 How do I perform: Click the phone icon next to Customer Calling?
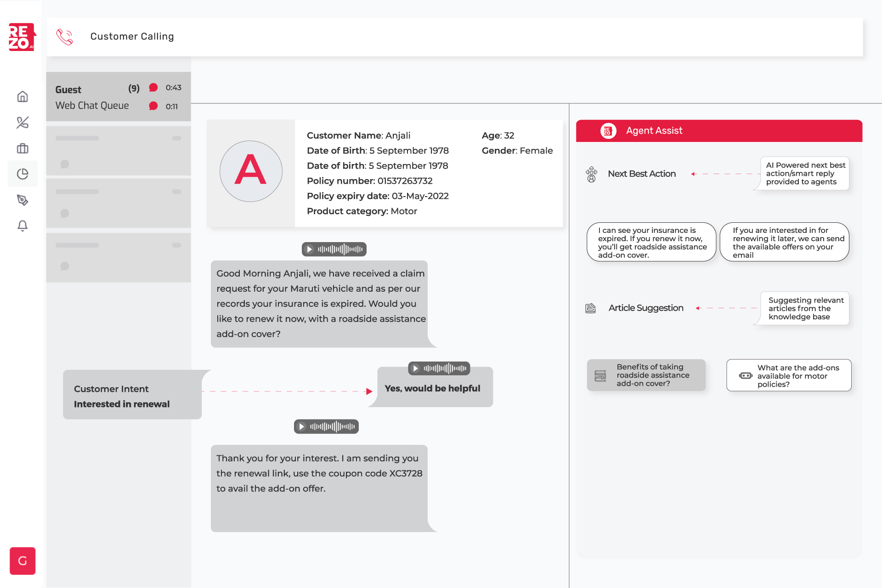click(64, 37)
